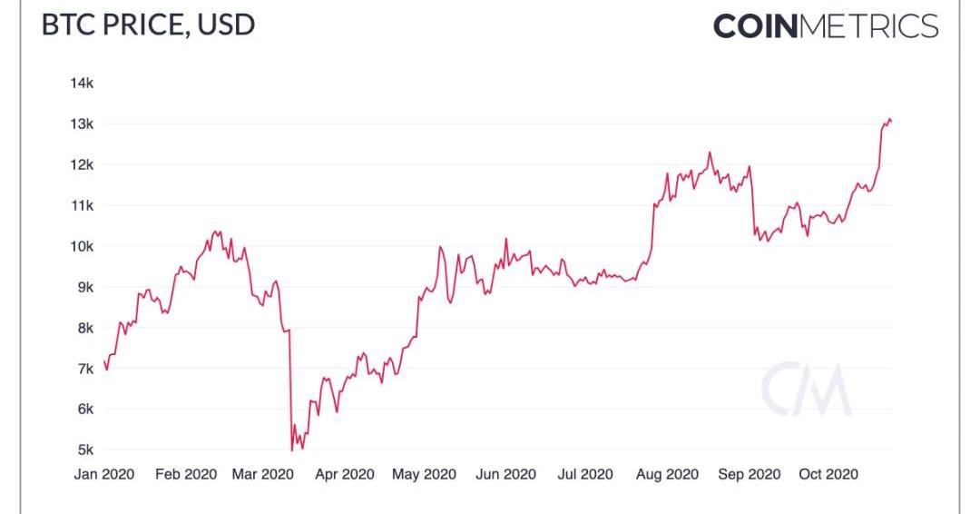
Task: Click the Aug 2020 axis label
Action: [x=667, y=474]
